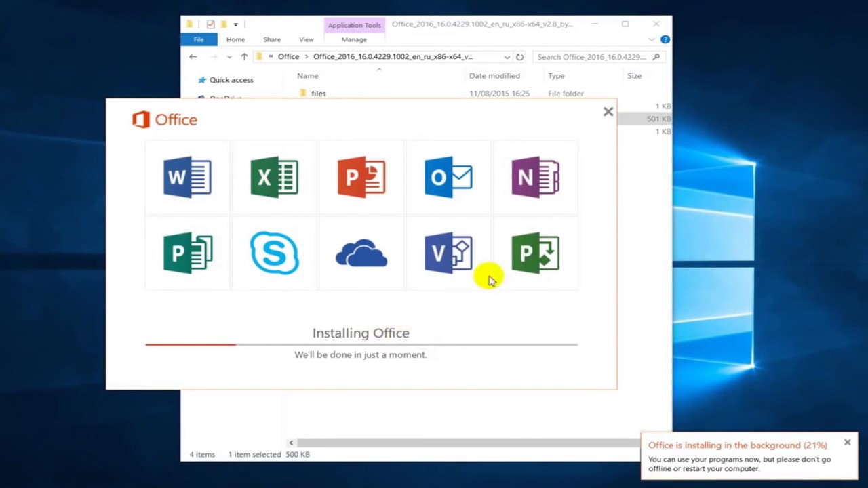
Task: Select the Application Tools contextual tab
Action: pyautogui.click(x=354, y=25)
